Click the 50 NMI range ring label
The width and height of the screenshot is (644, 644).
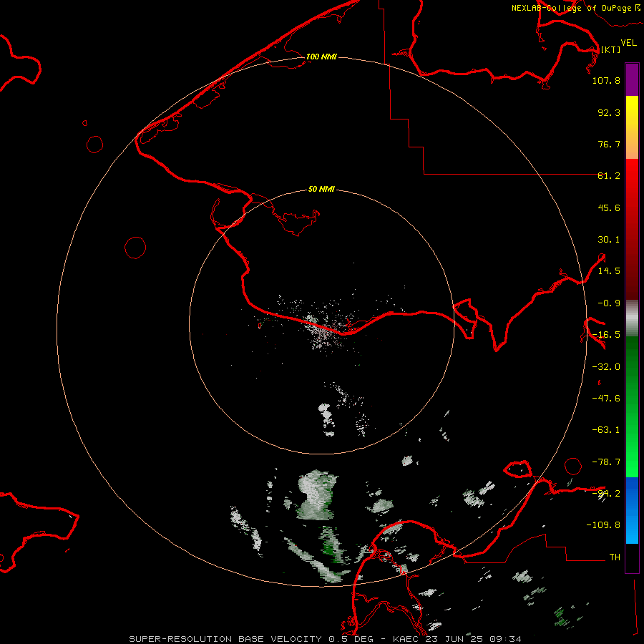click(321, 190)
